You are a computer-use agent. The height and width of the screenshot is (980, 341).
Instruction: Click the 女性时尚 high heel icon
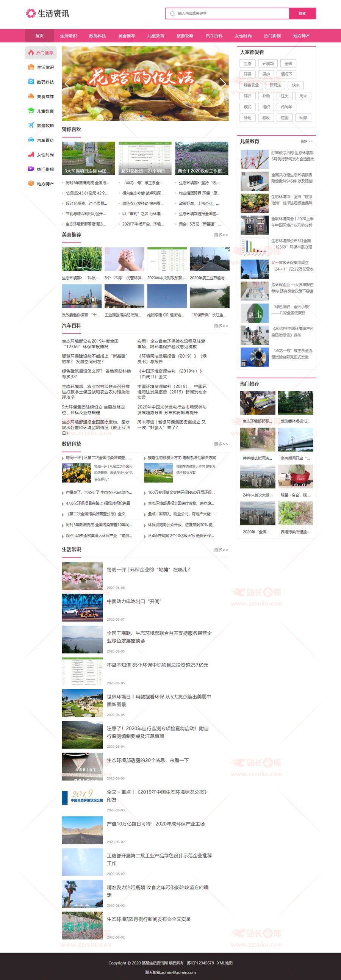31,155
